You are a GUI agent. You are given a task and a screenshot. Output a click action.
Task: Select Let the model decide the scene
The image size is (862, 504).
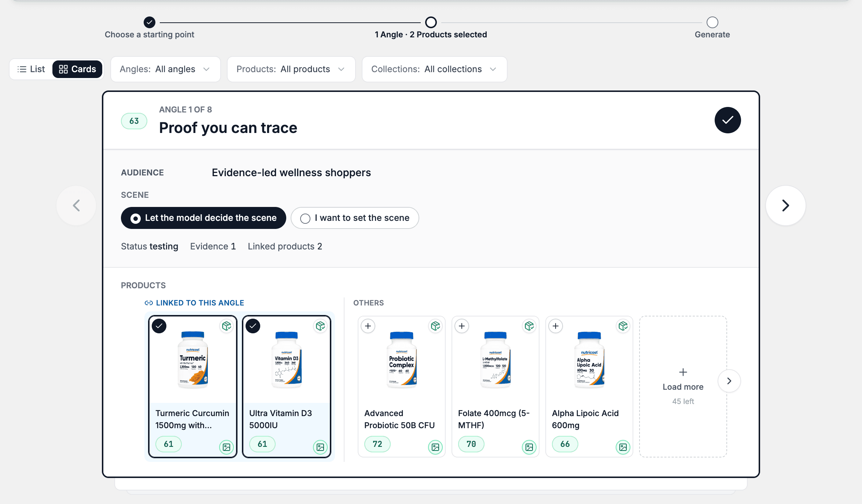pos(203,218)
